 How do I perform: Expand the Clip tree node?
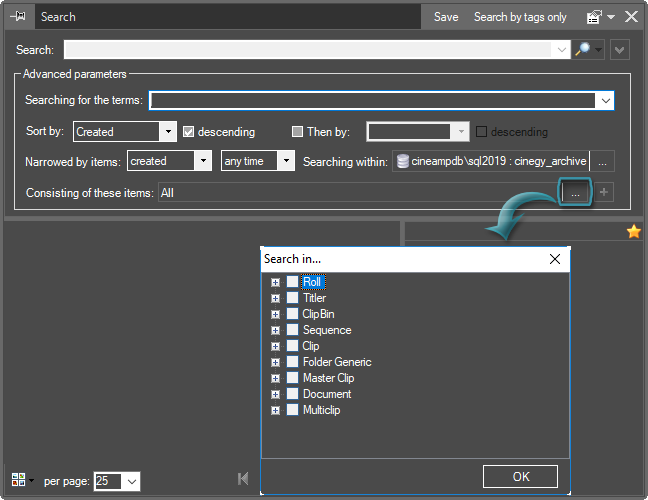point(275,346)
